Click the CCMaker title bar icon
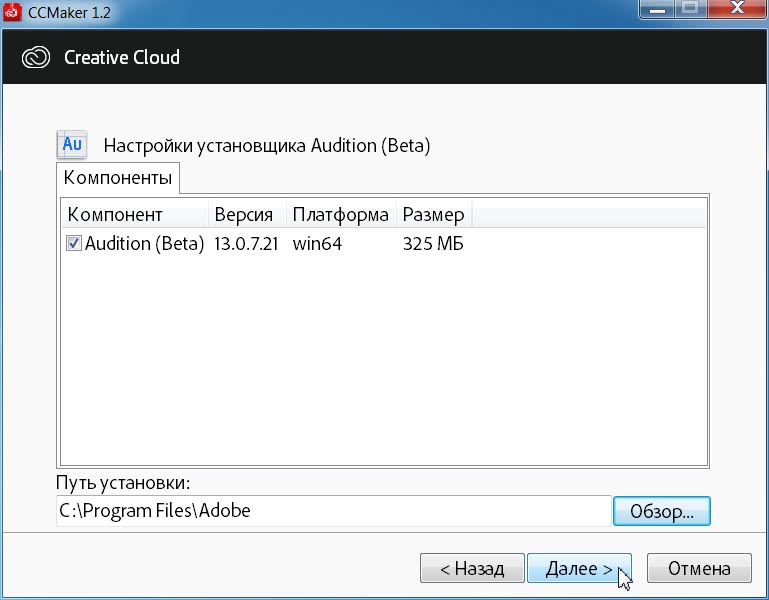This screenshot has height=600, width=769. point(12,12)
